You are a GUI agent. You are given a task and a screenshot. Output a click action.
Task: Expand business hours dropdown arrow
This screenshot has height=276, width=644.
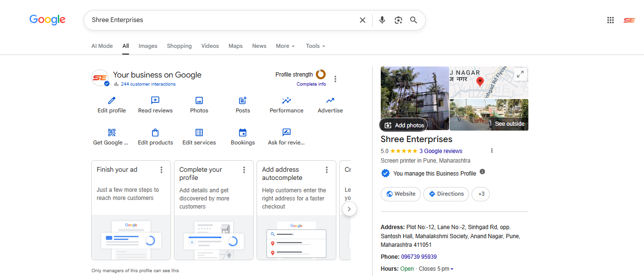(452, 269)
